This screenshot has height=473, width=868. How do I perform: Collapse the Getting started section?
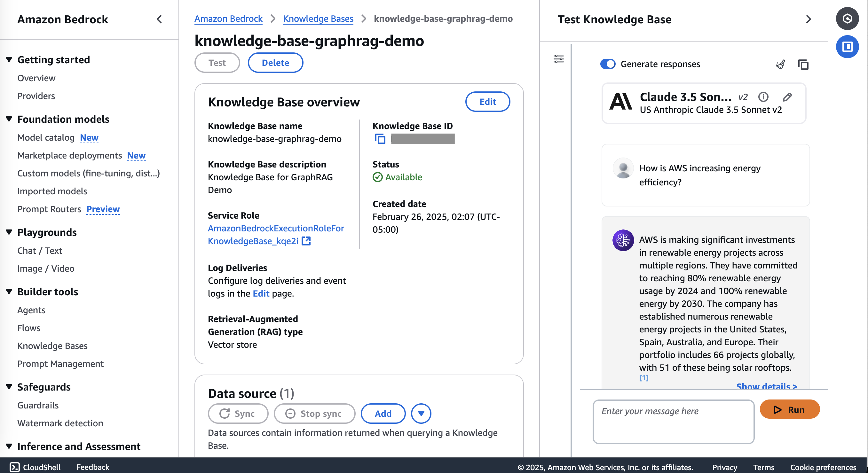(x=9, y=59)
